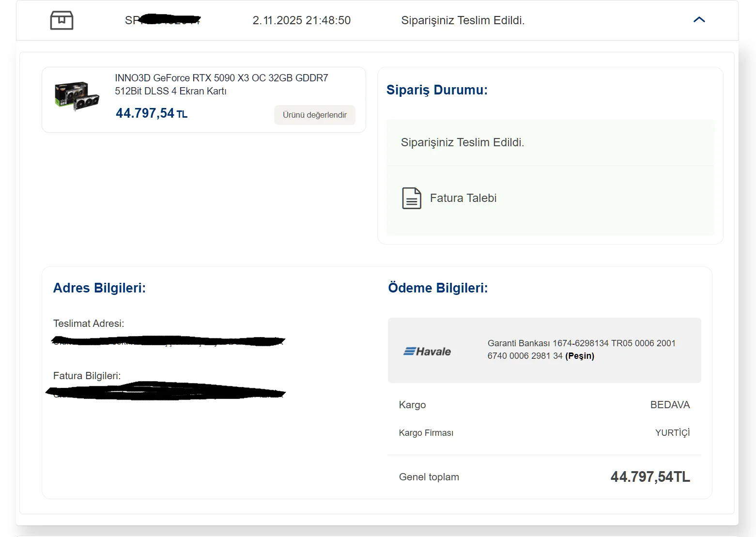
Task: Open INNO3D GeForce RTX 5090 product title
Action: 221,84
